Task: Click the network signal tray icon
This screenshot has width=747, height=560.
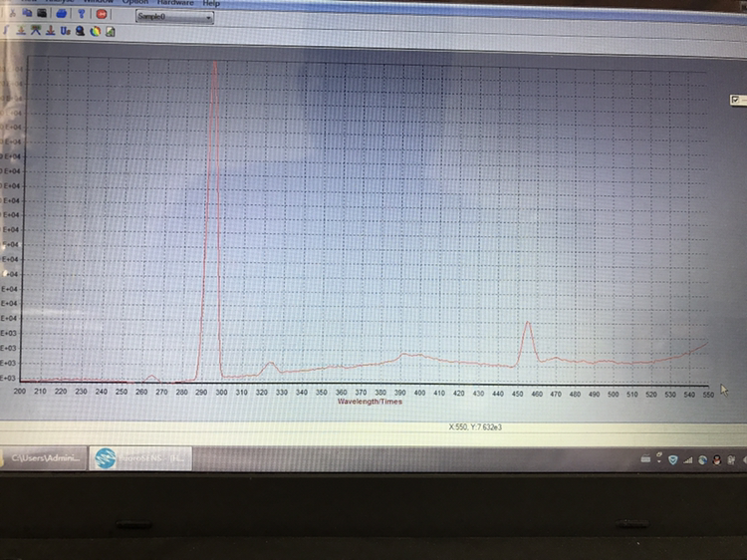Action: (x=687, y=460)
